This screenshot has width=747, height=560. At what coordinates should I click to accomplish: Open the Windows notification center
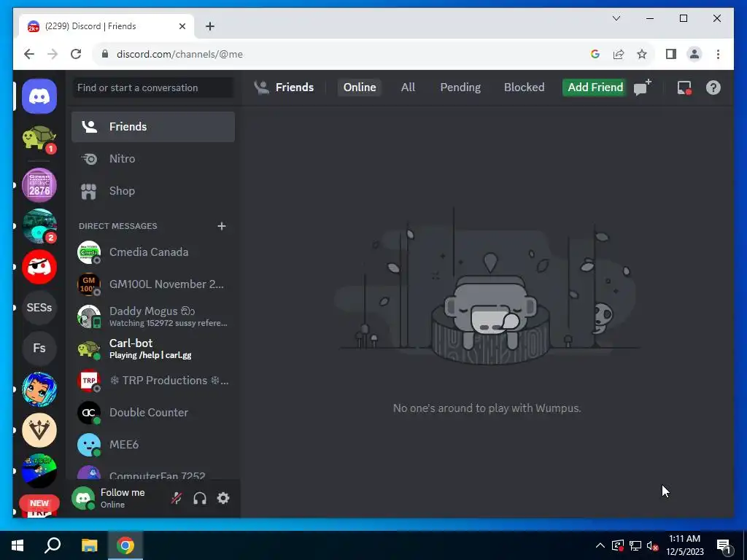(724, 546)
